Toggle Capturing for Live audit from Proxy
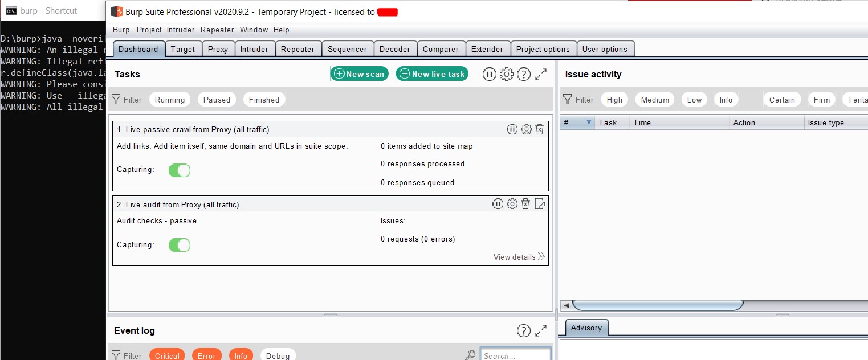The image size is (868, 360). pyautogui.click(x=180, y=245)
